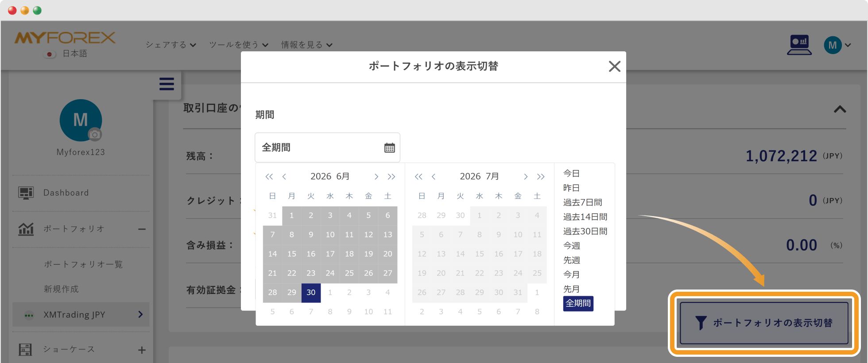The width and height of the screenshot is (868, 363).
Task: Select the 過去30日間 preset
Action: point(585,231)
